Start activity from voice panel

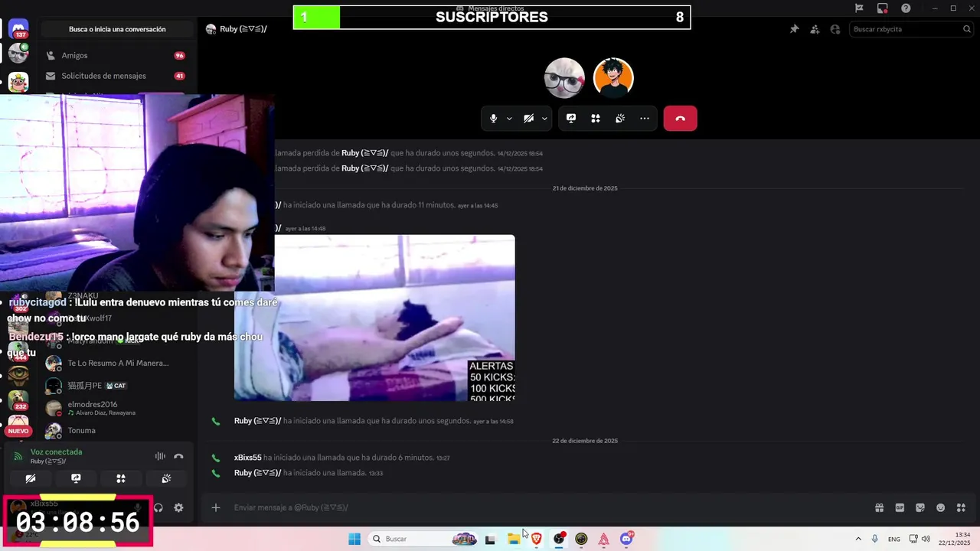click(x=121, y=478)
